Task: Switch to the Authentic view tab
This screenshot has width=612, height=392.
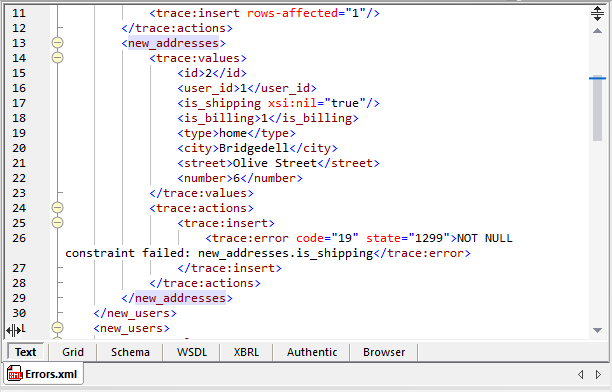Action: (x=311, y=352)
